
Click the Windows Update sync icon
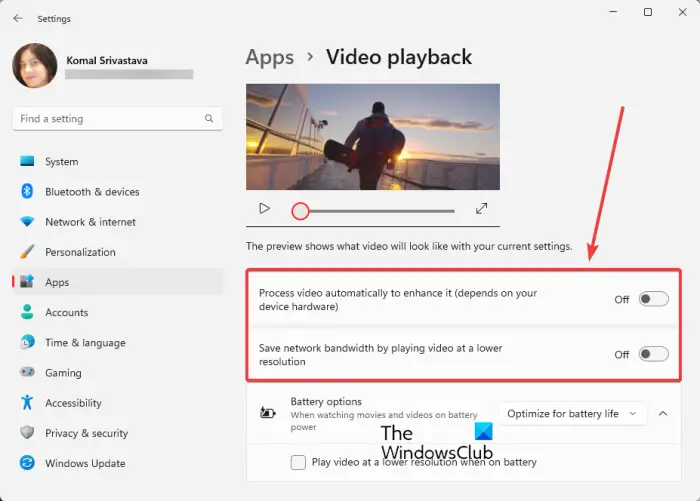pyautogui.click(x=27, y=463)
